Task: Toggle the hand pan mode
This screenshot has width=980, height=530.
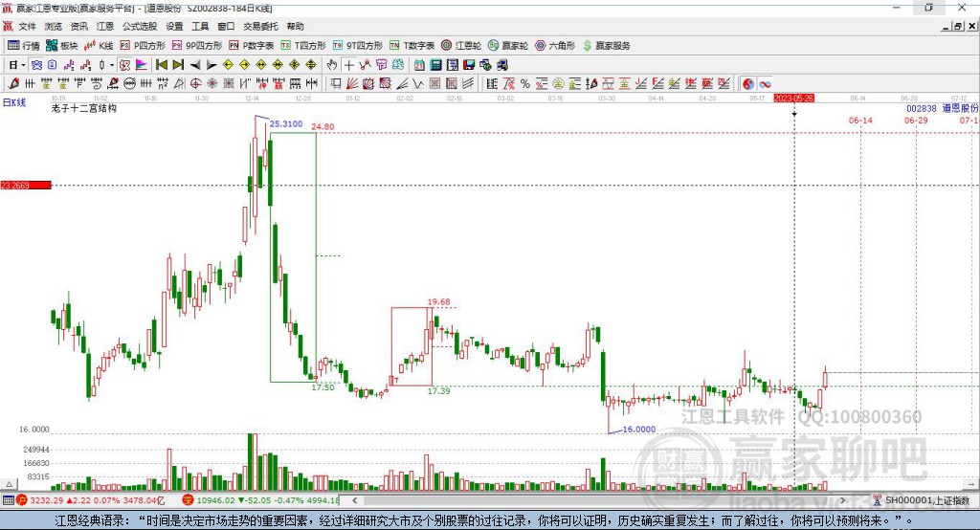Action: click(x=332, y=65)
